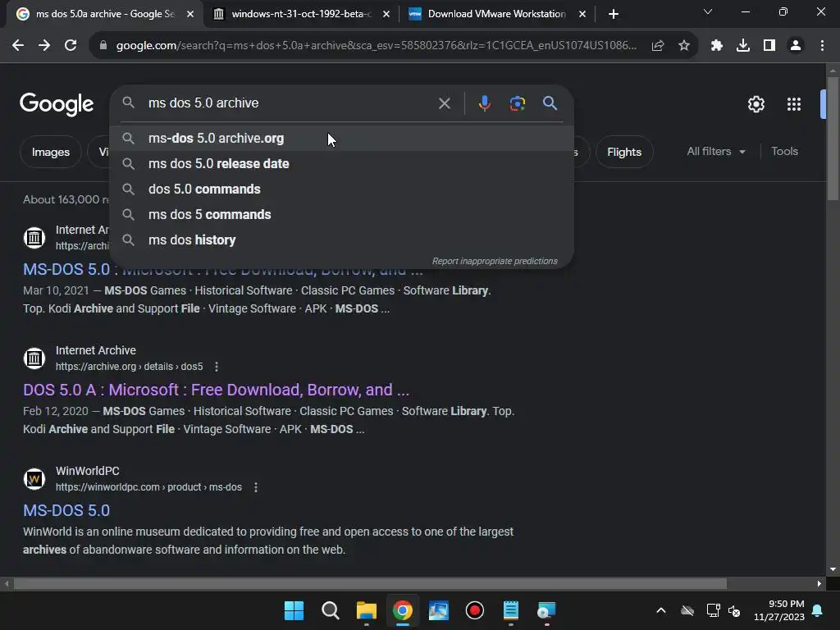Open WinWorldPC MS-DOS 5.0 result

coord(66,510)
